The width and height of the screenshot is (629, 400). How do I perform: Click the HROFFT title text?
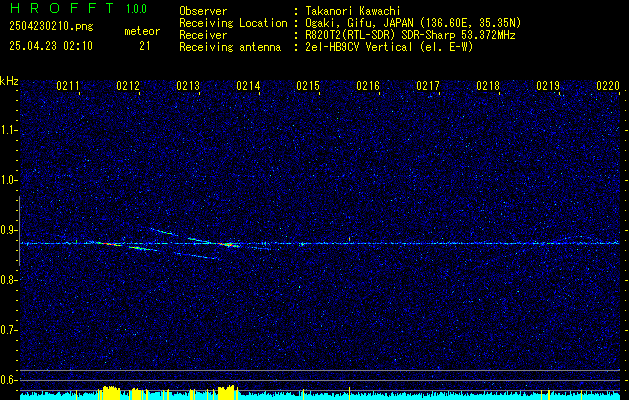62,8
